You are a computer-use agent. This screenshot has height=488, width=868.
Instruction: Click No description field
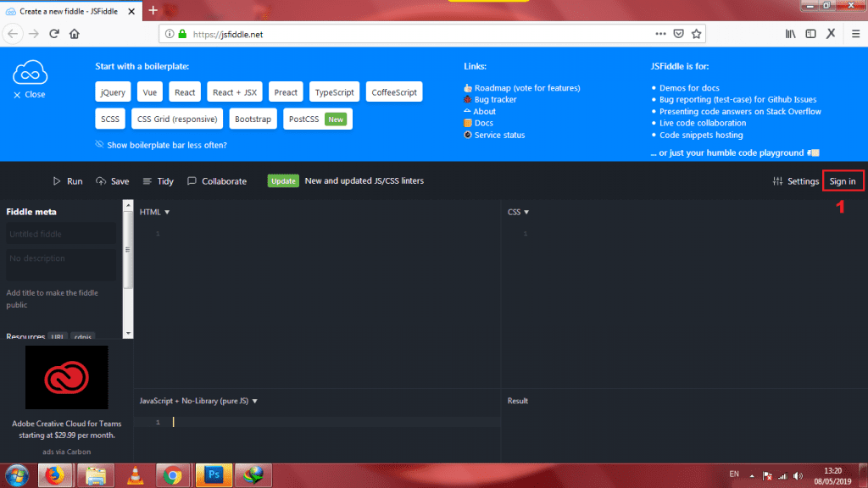click(61, 264)
